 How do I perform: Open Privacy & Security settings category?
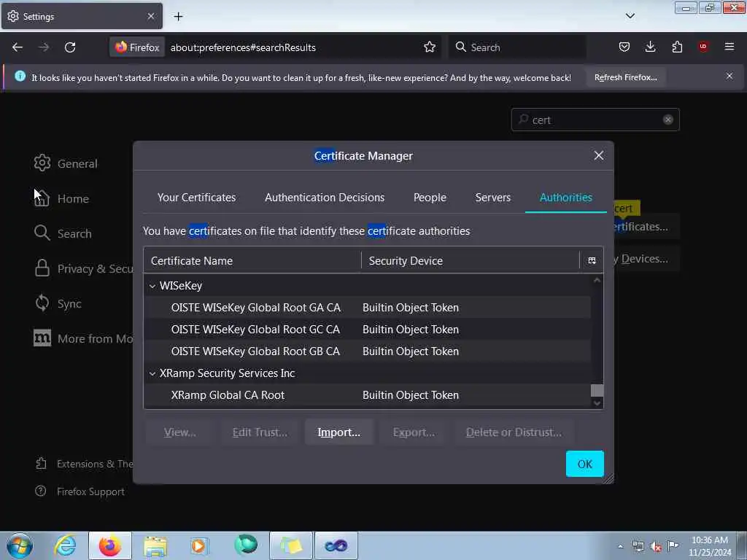coord(83,268)
